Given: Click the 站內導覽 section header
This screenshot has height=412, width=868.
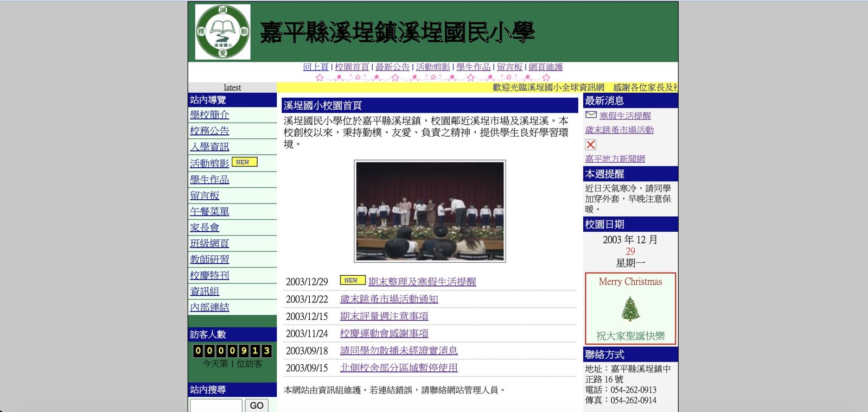Looking at the screenshot, I should [232, 100].
